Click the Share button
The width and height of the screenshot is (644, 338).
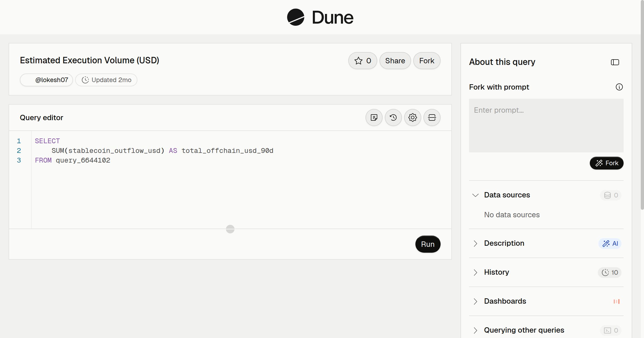(395, 61)
